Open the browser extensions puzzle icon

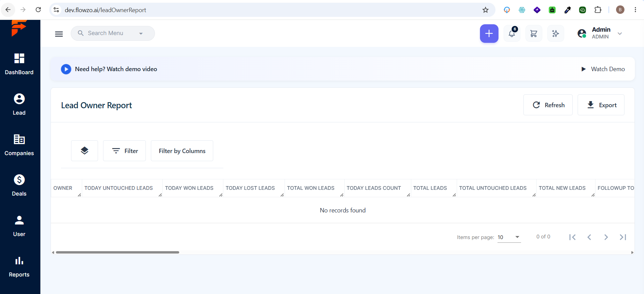(x=598, y=10)
